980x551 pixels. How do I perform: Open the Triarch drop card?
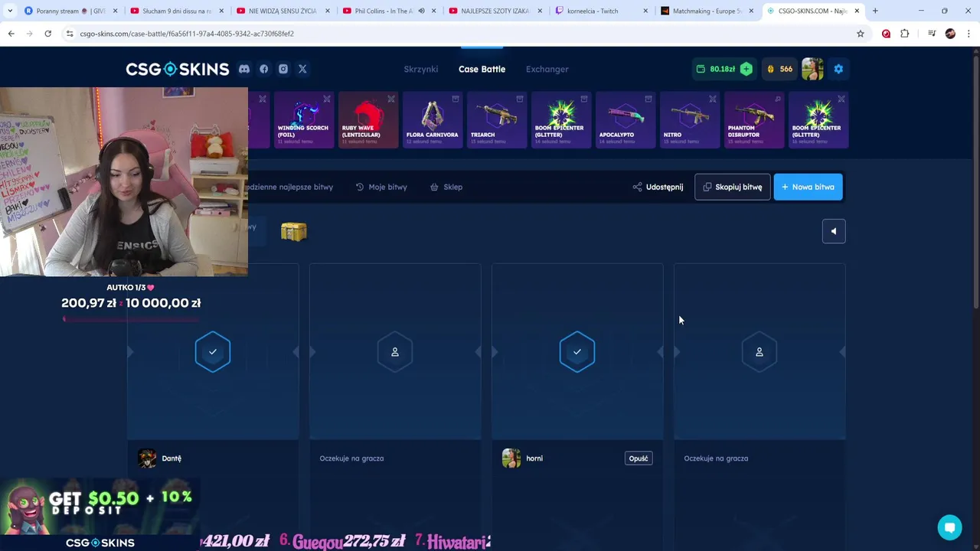497,120
